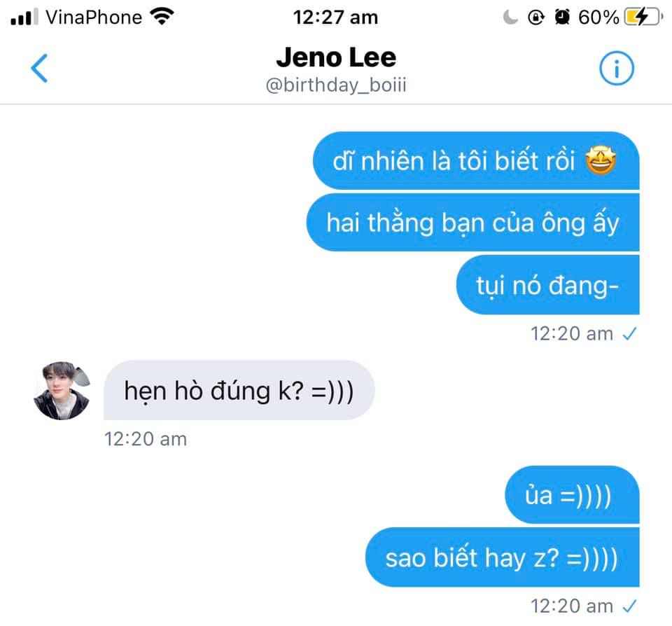Screen dimensions: 672x626
Task: Tap "hai thằng bạn của ông ấy" bubble
Action: [472, 222]
